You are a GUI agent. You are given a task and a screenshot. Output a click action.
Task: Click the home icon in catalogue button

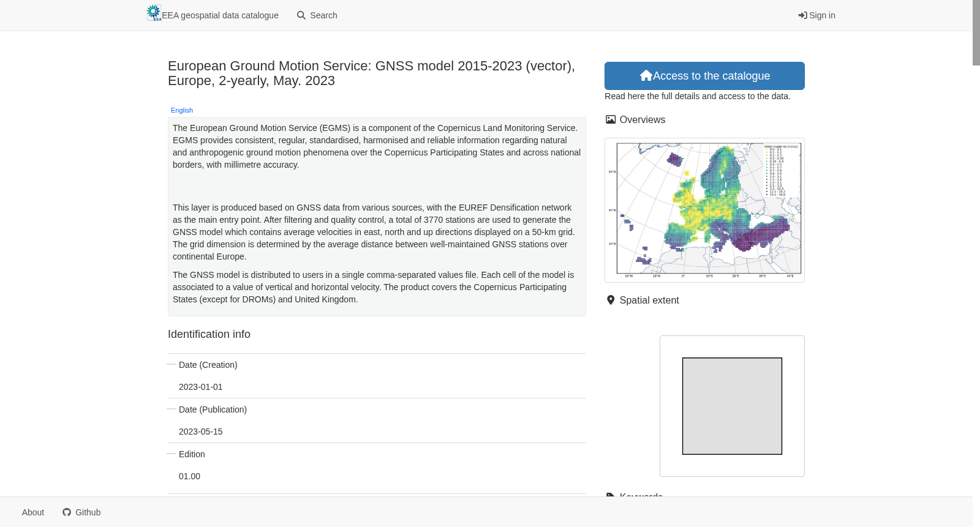[646, 75]
